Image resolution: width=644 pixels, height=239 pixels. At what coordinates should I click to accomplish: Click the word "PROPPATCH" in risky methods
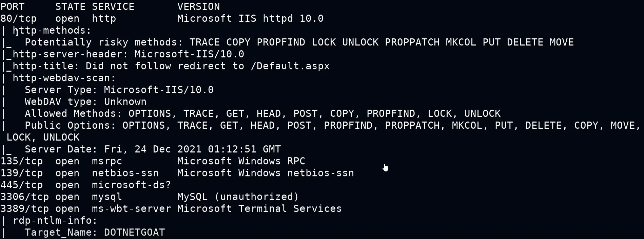[412, 42]
